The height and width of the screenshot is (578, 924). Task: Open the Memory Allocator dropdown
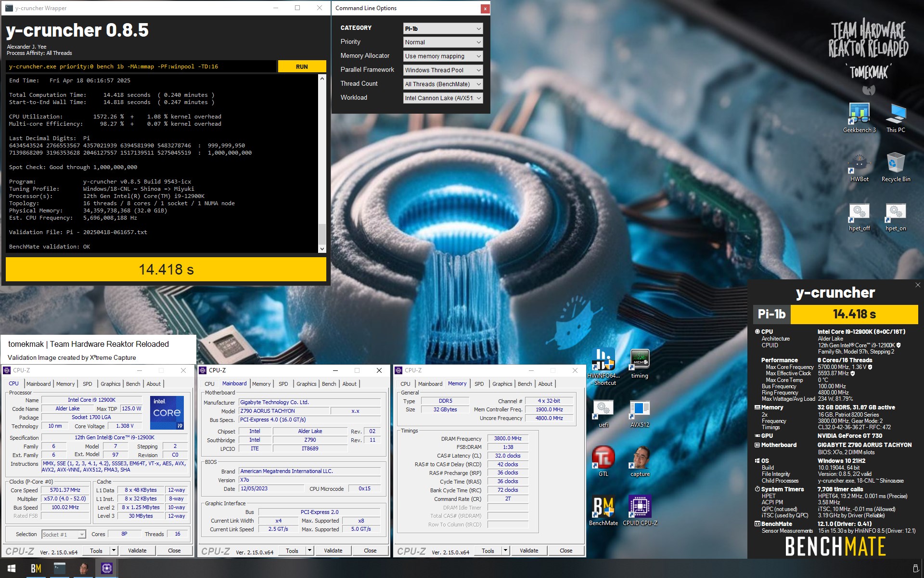click(x=443, y=56)
